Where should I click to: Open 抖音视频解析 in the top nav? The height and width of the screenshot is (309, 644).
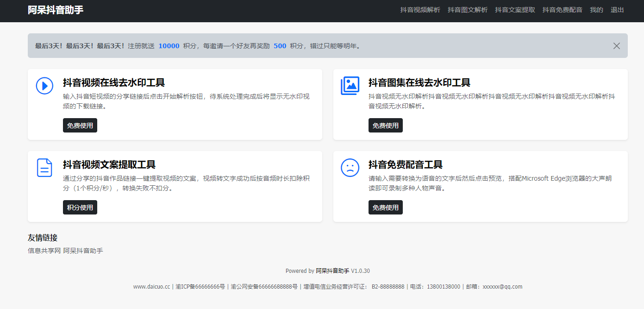pyautogui.click(x=420, y=10)
